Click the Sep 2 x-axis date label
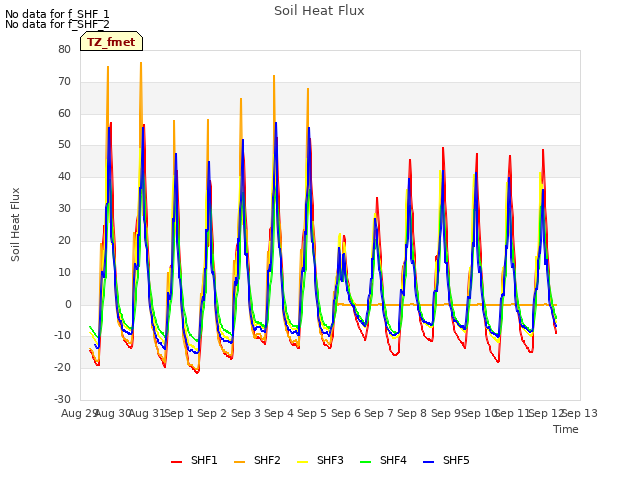The height and width of the screenshot is (480, 640). [212, 413]
